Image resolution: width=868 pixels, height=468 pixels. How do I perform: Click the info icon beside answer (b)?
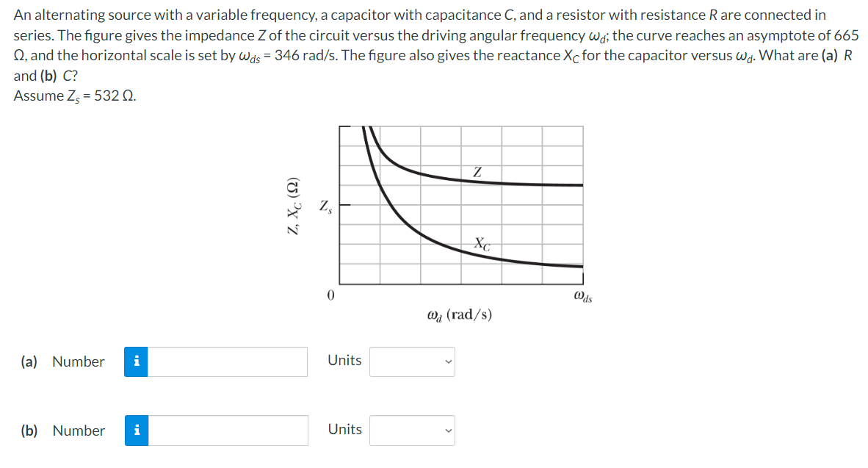[x=137, y=431]
